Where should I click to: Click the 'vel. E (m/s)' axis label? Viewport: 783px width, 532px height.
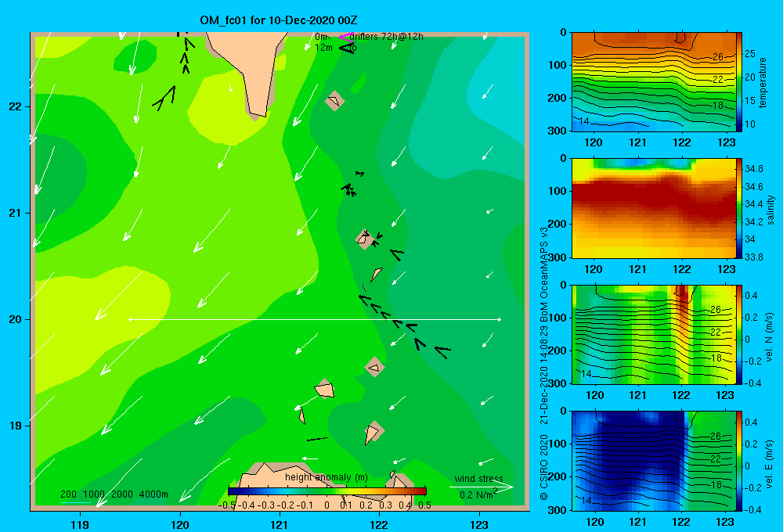(x=770, y=463)
